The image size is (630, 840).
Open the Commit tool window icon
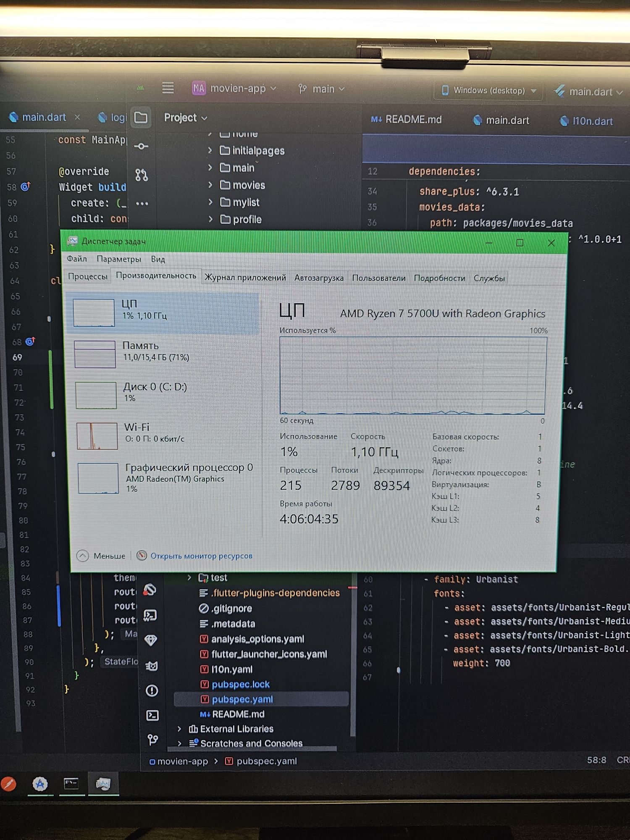(141, 146)
